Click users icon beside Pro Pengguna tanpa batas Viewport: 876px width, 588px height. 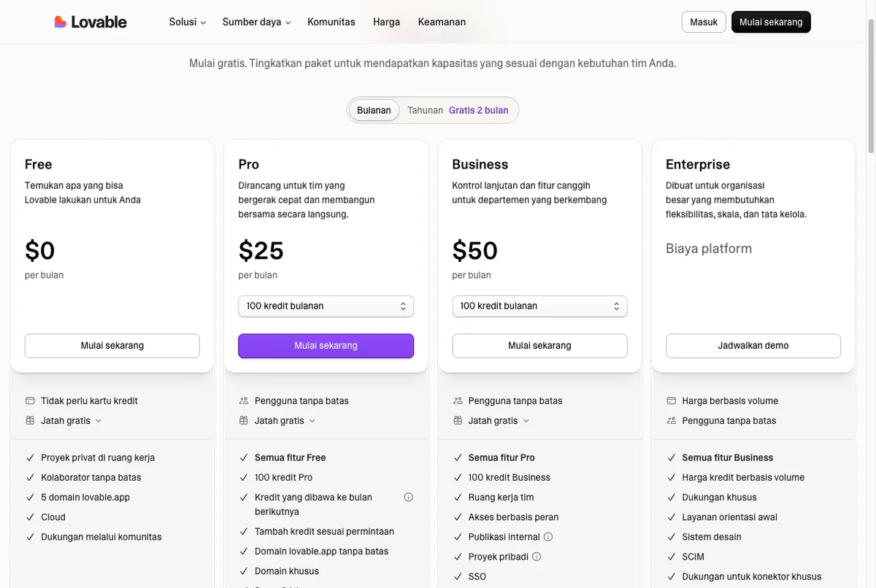pyautogui.click(x=244, y=401)
